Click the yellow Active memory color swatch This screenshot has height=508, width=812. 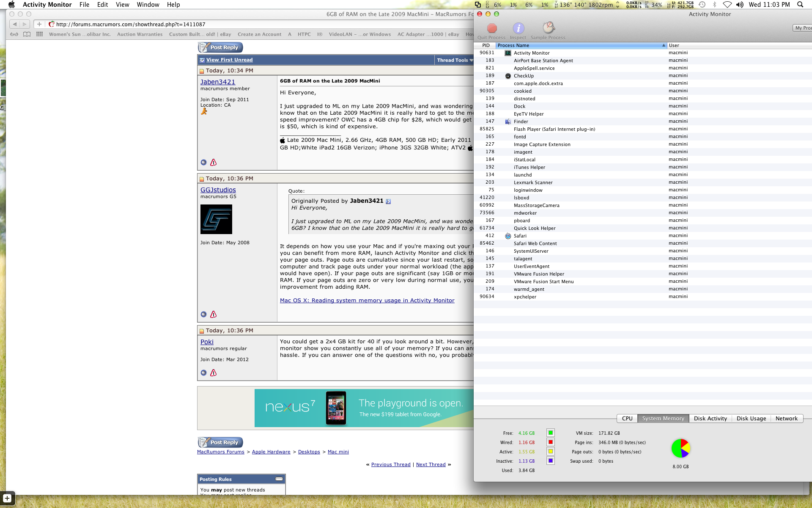[550, 451]
